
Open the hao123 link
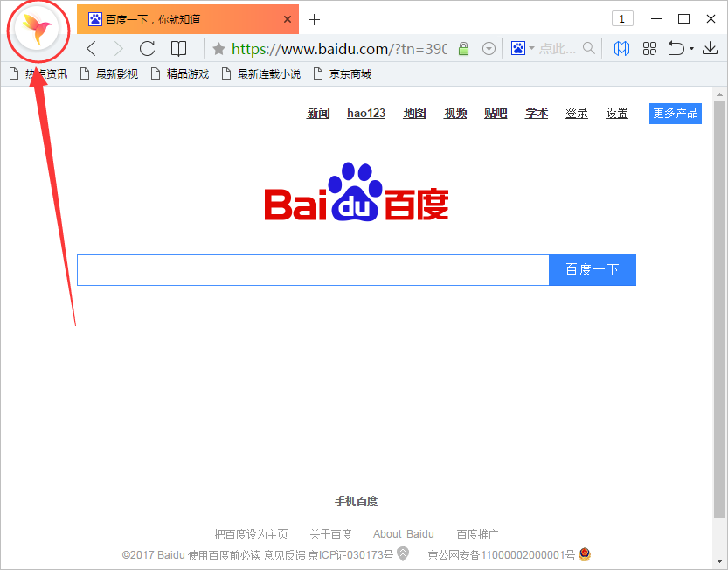pyautogui.click(x=365, y=113)
